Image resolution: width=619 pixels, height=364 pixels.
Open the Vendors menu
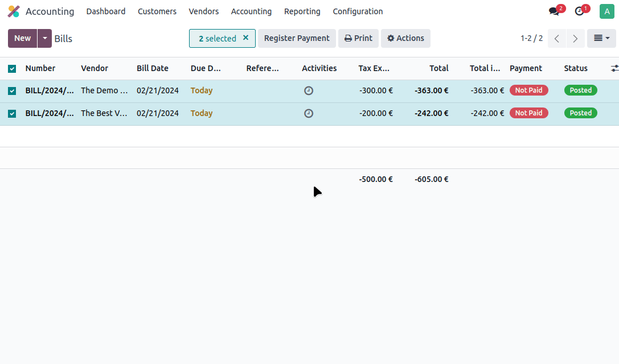(204, 11)
